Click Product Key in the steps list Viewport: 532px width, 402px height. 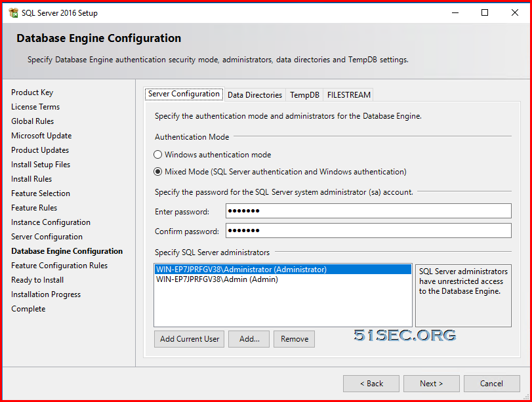click(32, 92)
